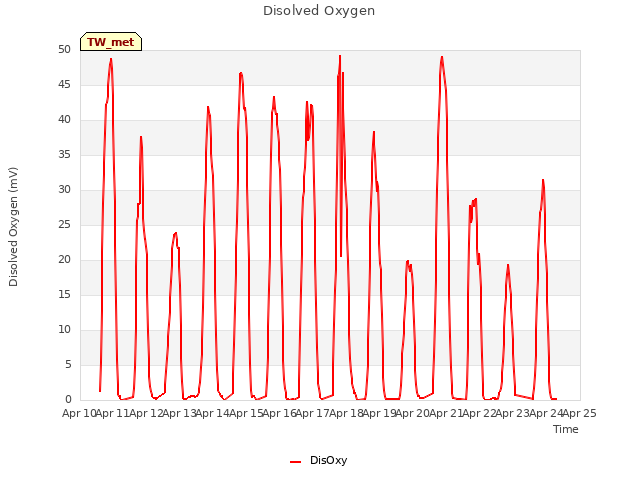Click the 40 y-axis value

click(x=64, y=120)
